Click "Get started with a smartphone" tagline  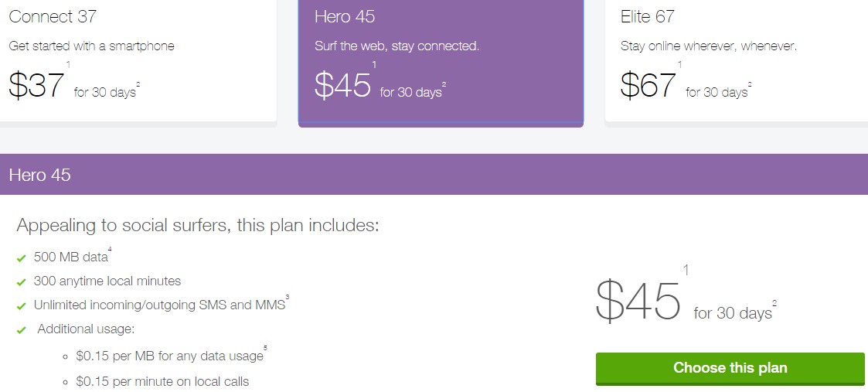[91, 46]
